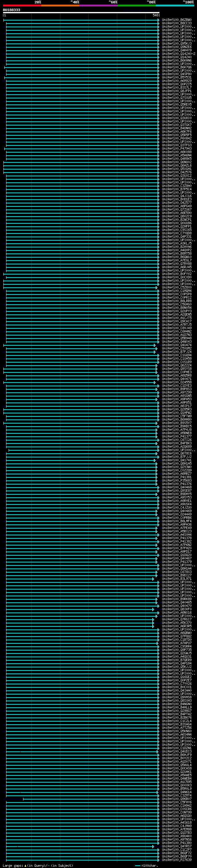Click the UniRef100_Q8JFP1 label
197x868 pixels.
click(x=176, y=91)
